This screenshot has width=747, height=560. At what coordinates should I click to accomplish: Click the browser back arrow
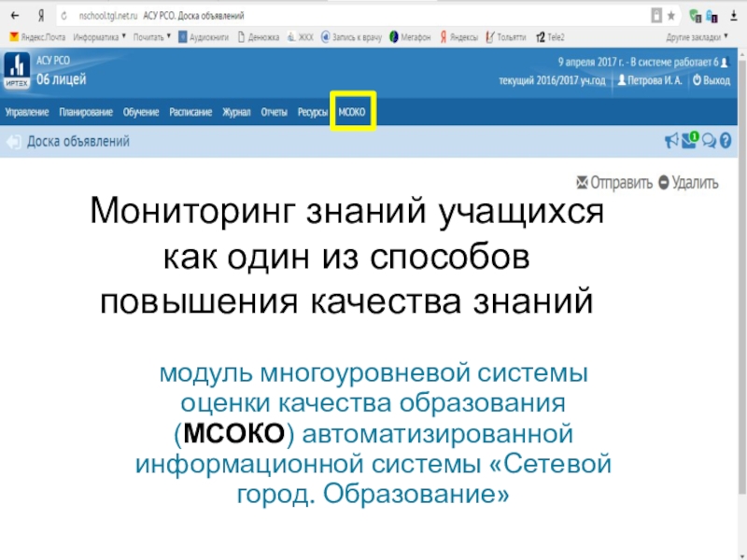point(13,16)
